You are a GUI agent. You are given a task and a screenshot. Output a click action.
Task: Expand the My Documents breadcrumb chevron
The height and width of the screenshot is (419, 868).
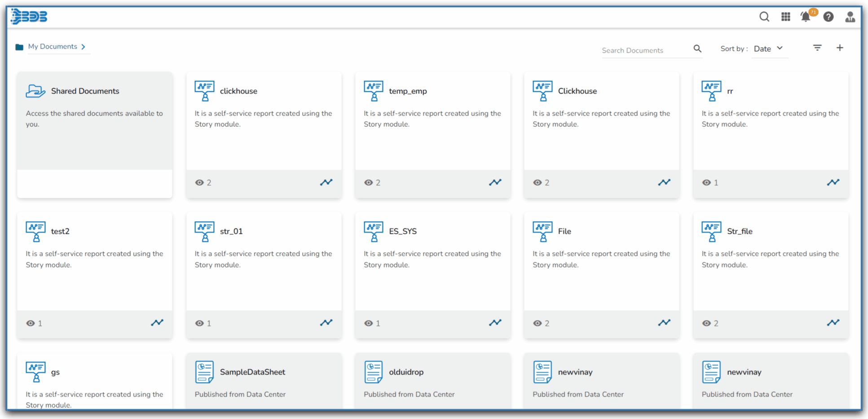tap(84, 47)
